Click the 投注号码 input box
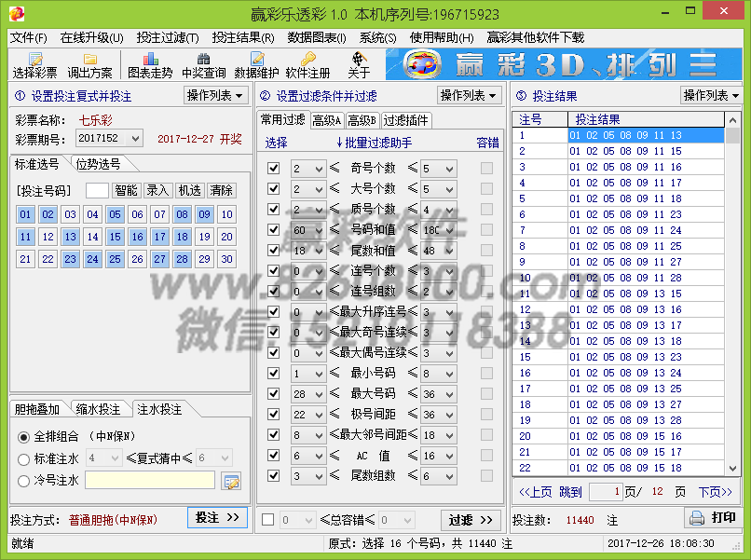Image resolution: width=751 pixels, height=560 pixels. click(x=97, y=191)
